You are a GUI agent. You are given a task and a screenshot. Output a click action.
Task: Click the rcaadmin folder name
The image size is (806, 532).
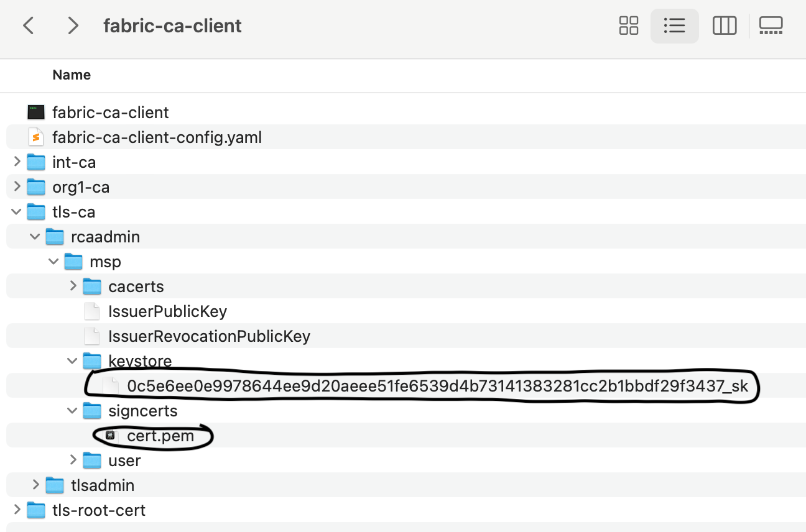coord(106,237)
